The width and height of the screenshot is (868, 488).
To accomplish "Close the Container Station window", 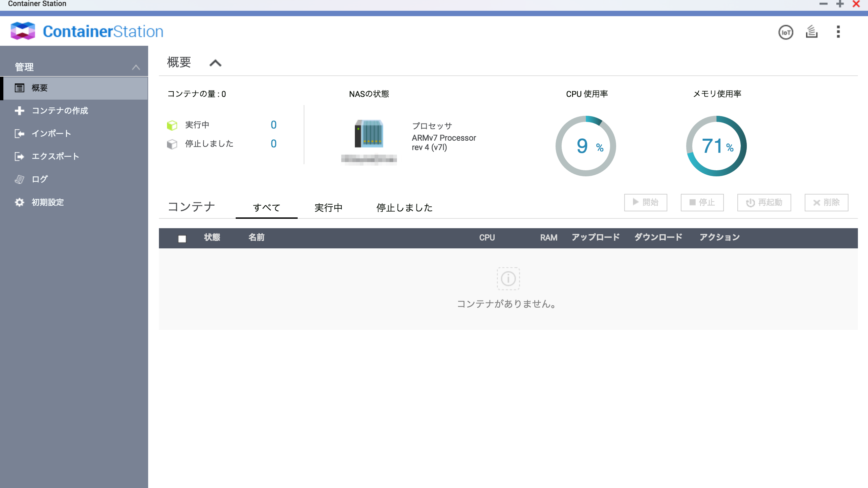I will (x=856, y=4).
